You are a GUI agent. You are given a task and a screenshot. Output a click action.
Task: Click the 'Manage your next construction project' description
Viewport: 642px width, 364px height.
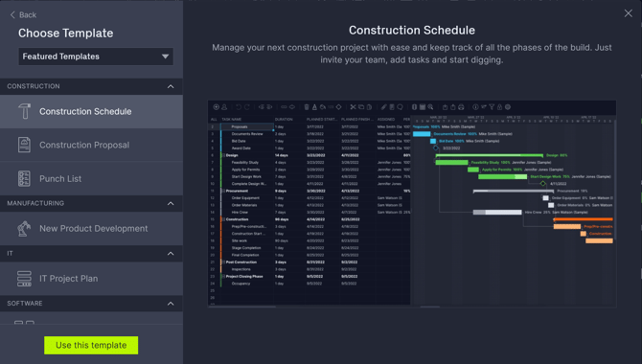tap(412, 54)
